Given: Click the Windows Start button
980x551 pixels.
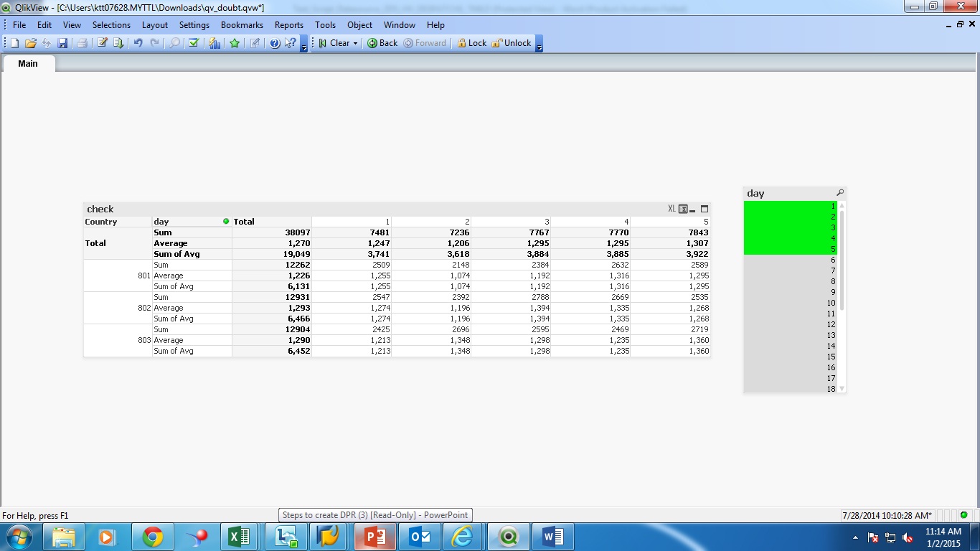Looking at the screenshot, I should [19, 537].
